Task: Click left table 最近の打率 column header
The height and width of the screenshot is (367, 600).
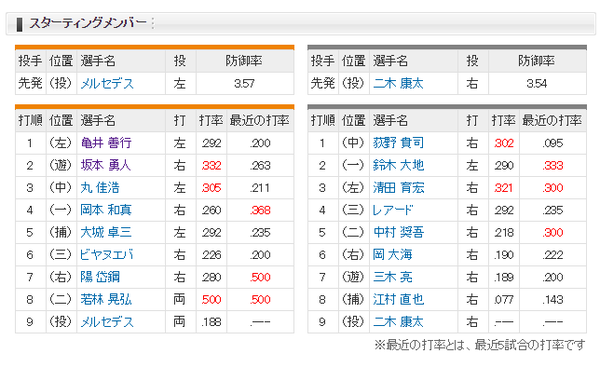Action: point(259,121)
